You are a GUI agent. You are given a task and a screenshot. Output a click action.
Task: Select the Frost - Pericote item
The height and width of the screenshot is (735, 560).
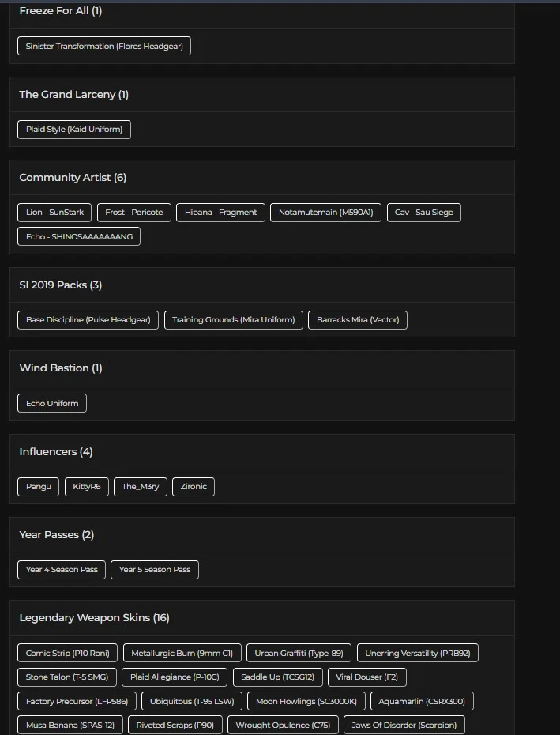134,213
